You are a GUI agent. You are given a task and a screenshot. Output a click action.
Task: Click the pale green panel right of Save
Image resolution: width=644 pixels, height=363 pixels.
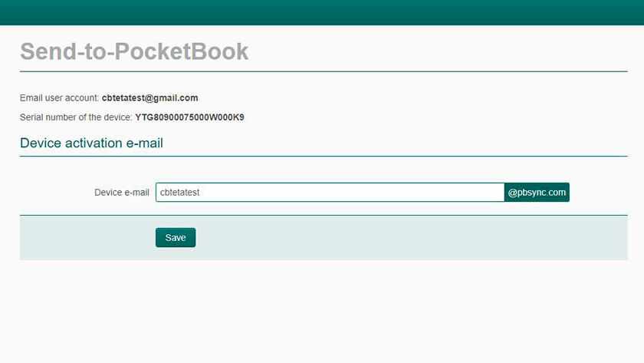(x=414, y=238)
